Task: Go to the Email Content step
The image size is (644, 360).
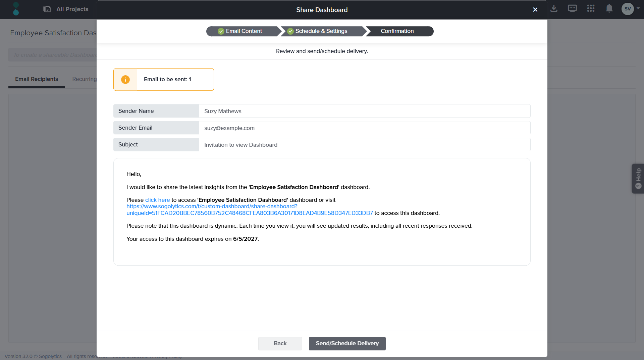Action: pos(244,31)
